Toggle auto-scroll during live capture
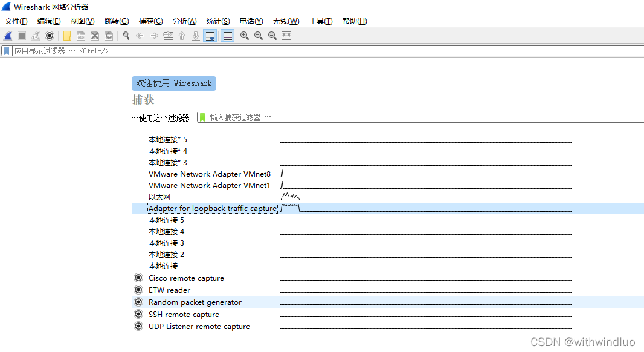Screen dimensions: 644x352 click(210, 36)
